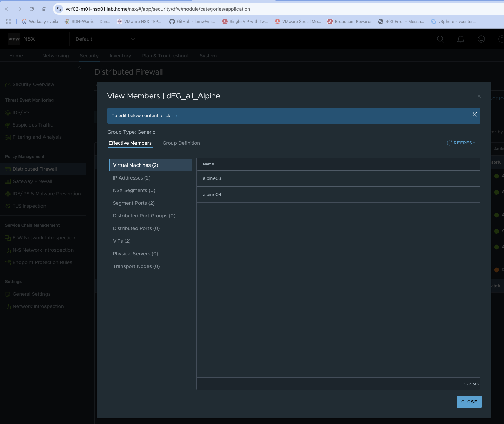The image size is (504, 424).
Task: Open the GitHub bookmark icon
Action: click(172, 21)
